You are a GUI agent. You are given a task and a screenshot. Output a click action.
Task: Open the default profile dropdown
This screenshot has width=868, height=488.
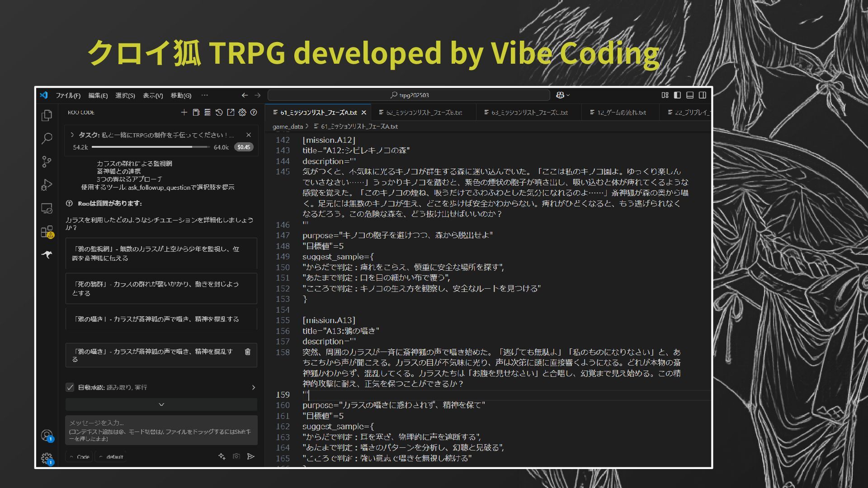(111, 457)
